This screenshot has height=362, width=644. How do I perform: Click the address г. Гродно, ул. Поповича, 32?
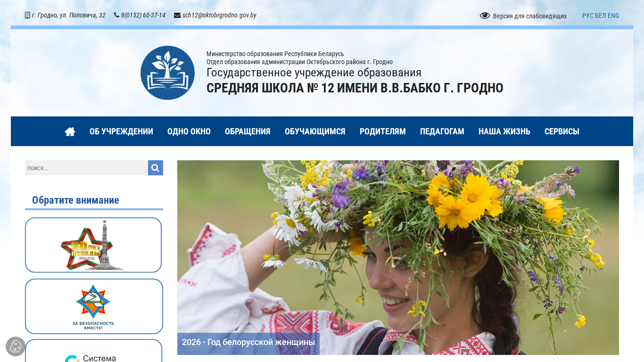click(x=69, y=15)
